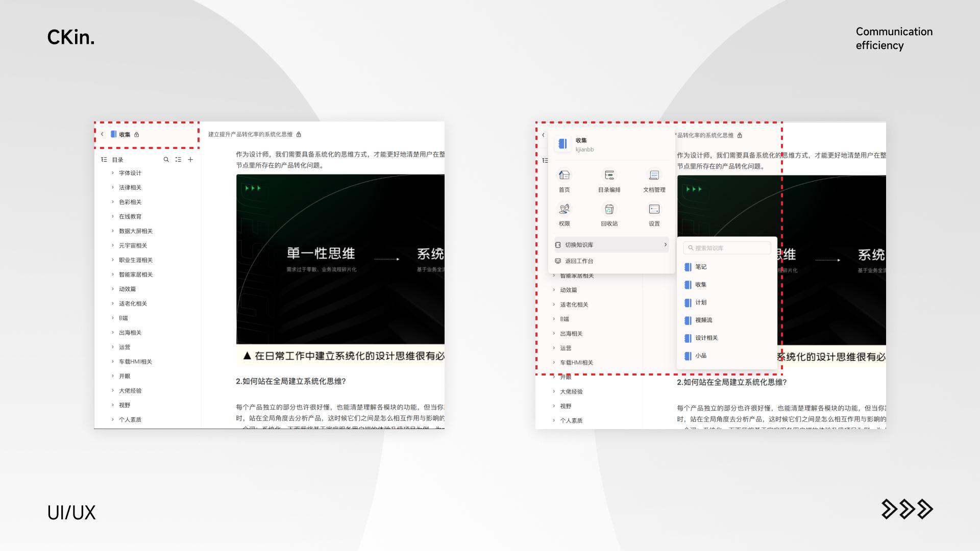
Task: Open 首页 home icon in popup
Action: pos(564,176)
